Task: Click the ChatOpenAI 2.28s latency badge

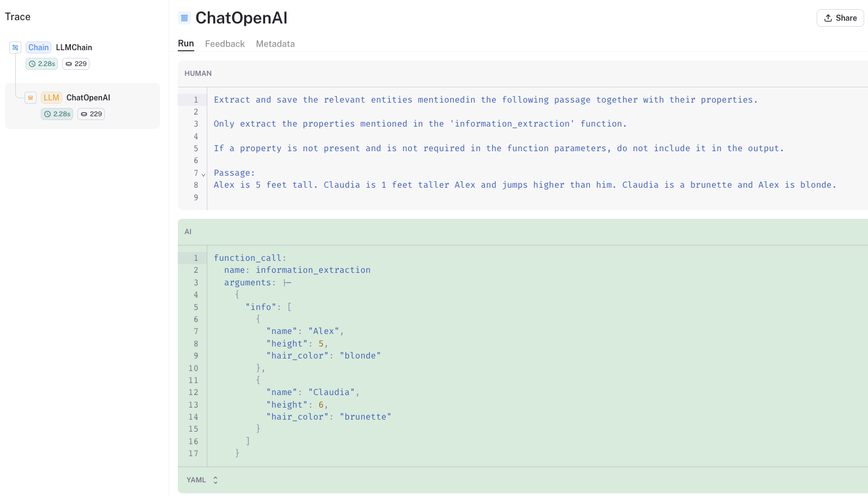Action: (57, 114)
